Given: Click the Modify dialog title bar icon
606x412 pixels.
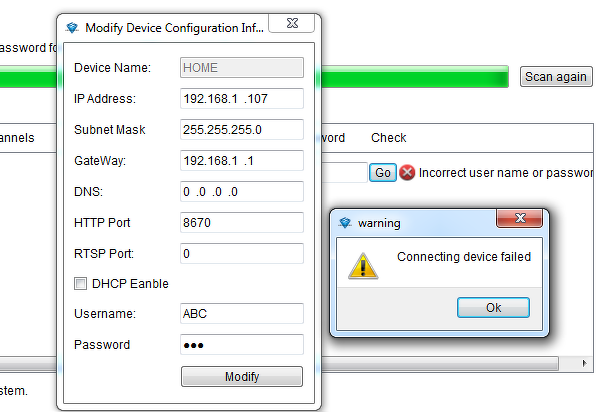Looking at the screenshot, I should coord(72,28).
